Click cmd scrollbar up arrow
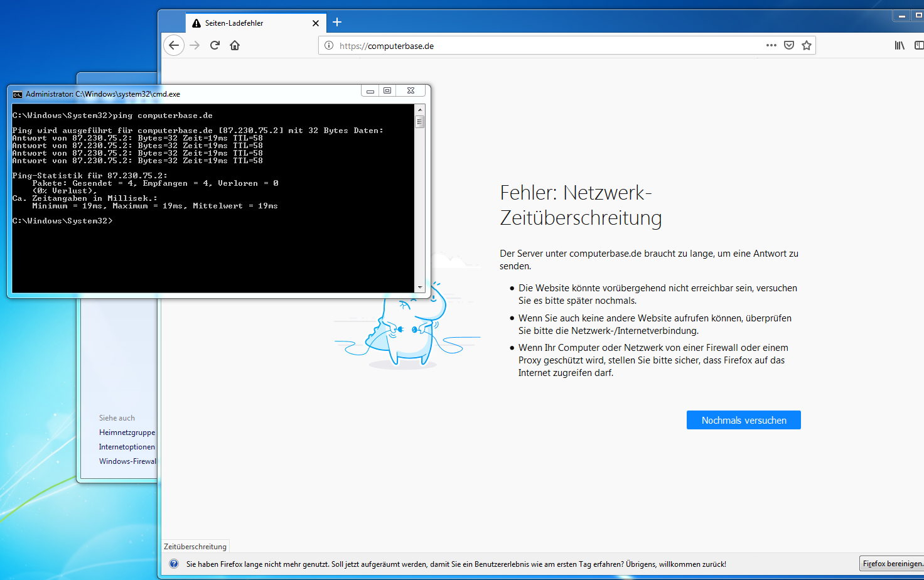The width and height of the screenshot is (924, 580). (x=420, y=109)
